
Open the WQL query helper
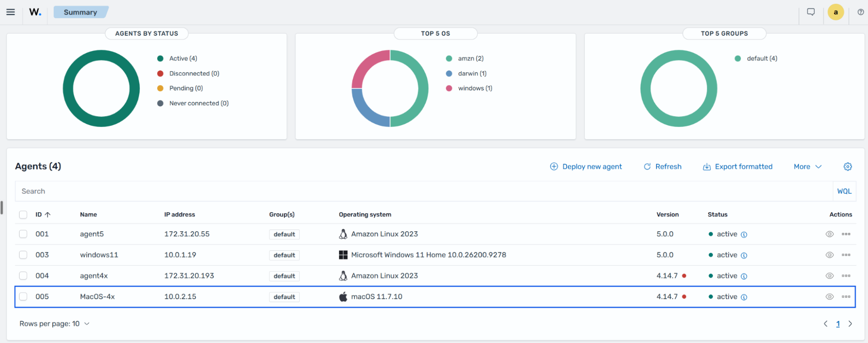[x=844, y=191]
